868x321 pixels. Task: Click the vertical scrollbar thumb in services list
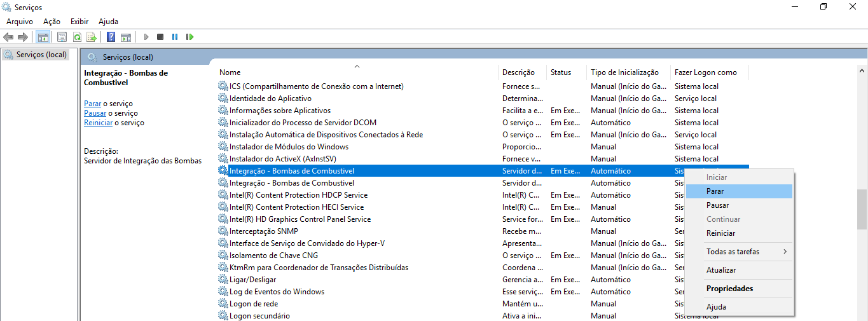(862, 209)
